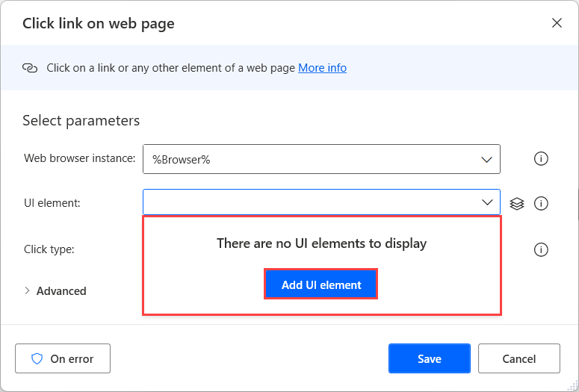Click the 'UI element:' label
This screenshot has width=579, height=392.
click(x=52, y=203)
